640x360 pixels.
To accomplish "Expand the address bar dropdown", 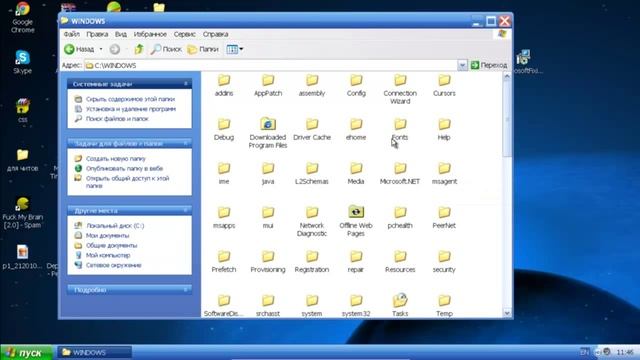I will (462, 65).
